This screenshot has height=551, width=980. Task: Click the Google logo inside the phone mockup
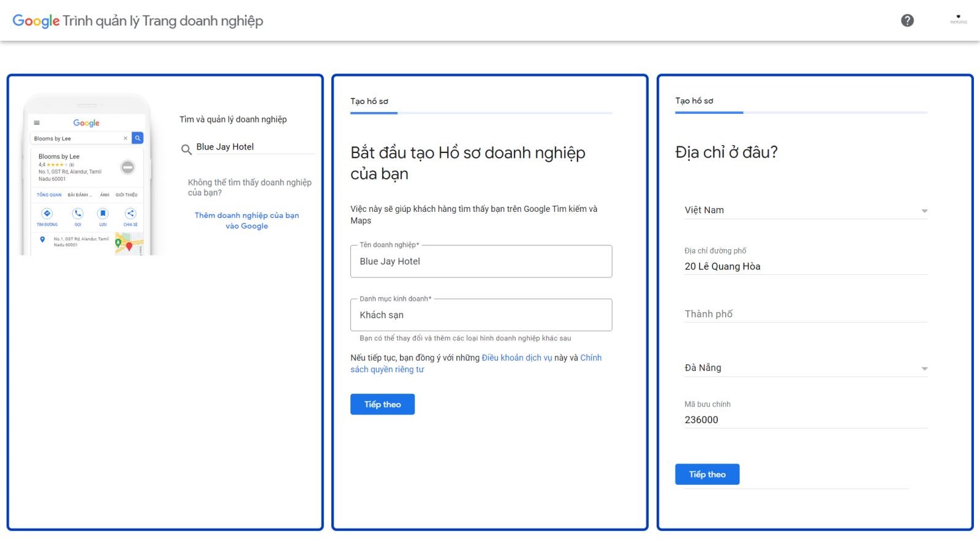point(86,123)
